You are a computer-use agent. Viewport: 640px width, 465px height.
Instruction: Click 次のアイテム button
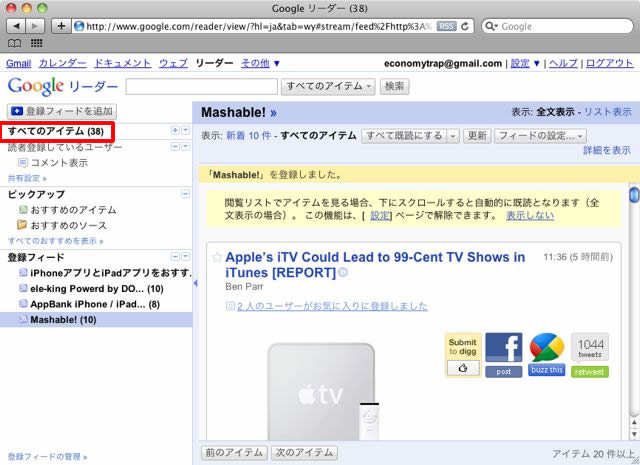point(304,453)
